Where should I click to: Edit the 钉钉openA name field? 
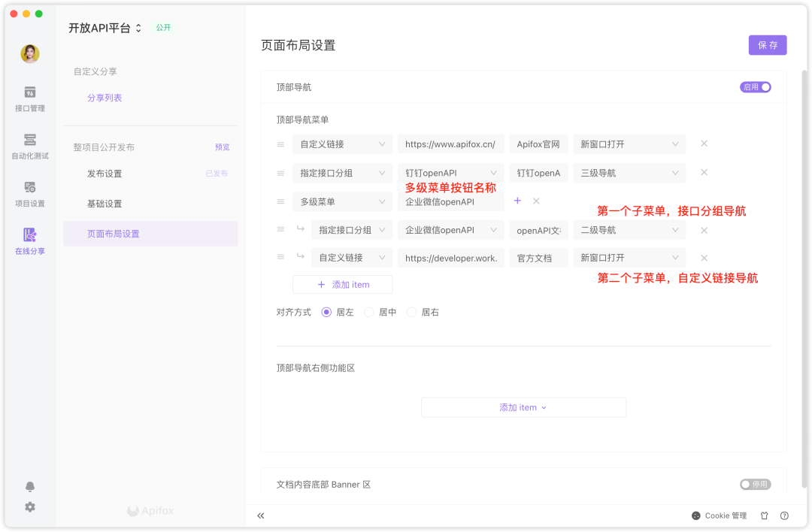(x=538, y=174)
